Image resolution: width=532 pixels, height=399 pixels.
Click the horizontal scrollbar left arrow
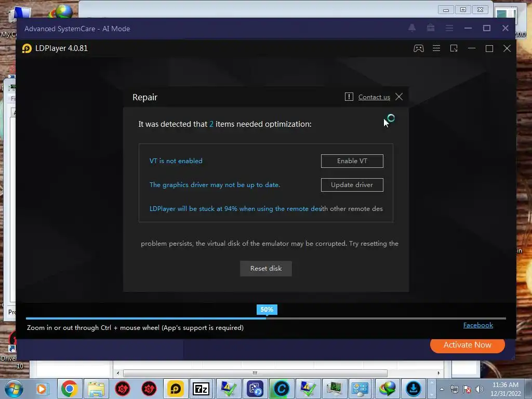point(118,373)
